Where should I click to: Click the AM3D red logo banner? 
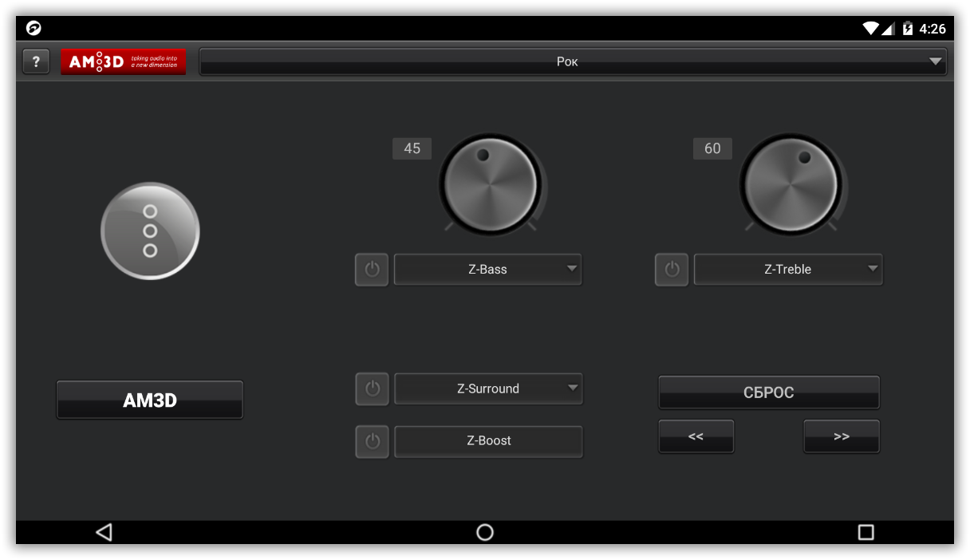click(x=124, y=61)
